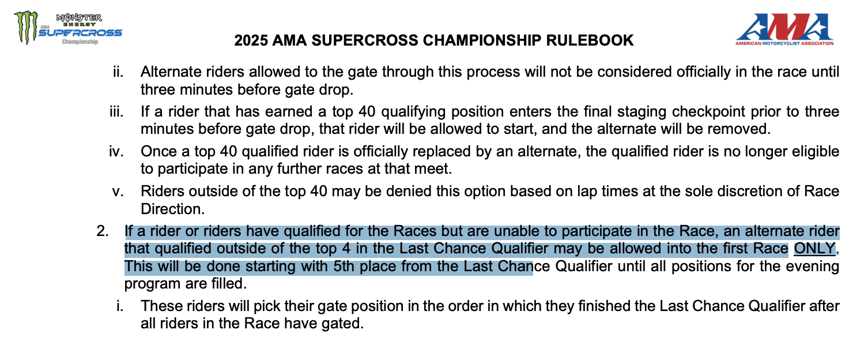This screenshot has width=868, height=337.
Task: Click the rulebook title heading text
Action: [434, 41]
